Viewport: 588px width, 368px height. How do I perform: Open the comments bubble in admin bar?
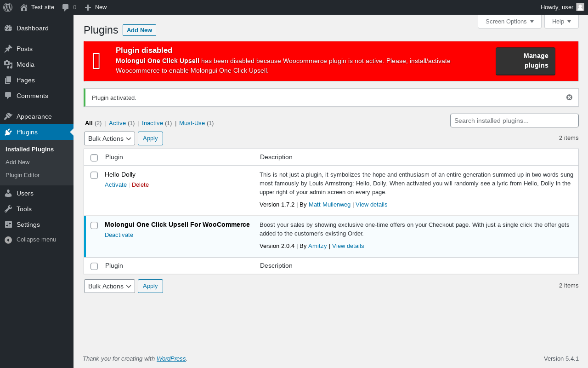(66, 7)
